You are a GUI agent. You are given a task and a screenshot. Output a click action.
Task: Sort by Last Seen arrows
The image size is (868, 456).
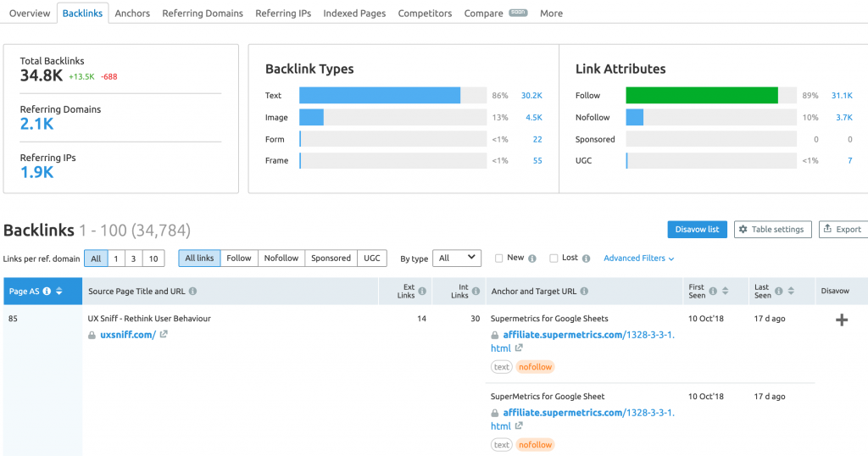791,291
